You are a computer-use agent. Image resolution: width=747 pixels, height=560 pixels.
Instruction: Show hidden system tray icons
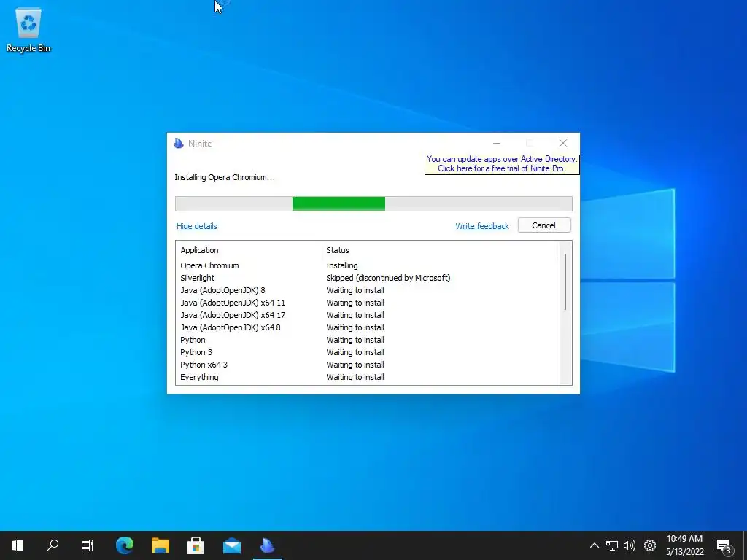[594, 545]
